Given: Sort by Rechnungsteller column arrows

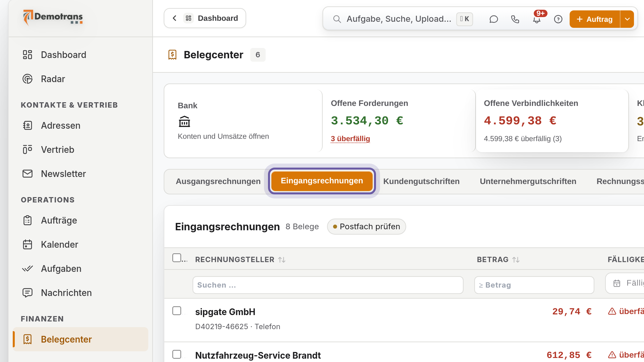Looking at the screenshot, I should (282, 260).
